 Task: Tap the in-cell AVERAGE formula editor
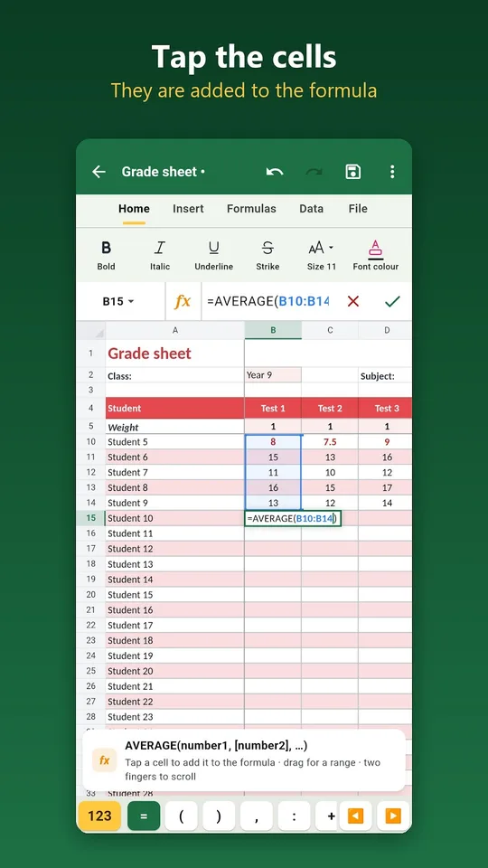click(293, 518)
